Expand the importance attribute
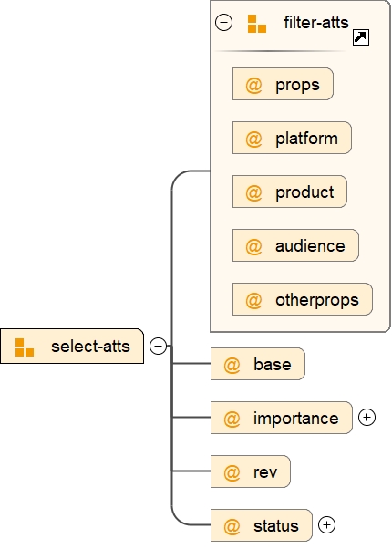This screenshot has width=392, height=549. (x=366, y=418)
